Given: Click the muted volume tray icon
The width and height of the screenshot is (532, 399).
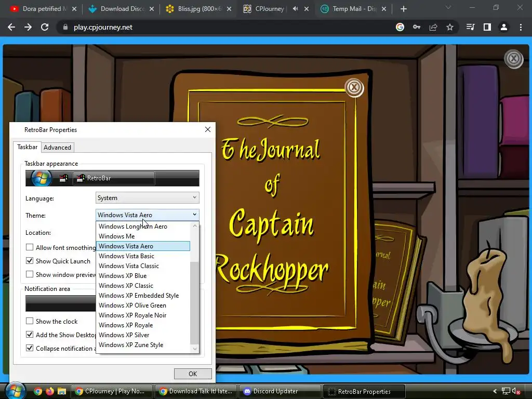Looking at the screenshot, I should coord(516,391).
